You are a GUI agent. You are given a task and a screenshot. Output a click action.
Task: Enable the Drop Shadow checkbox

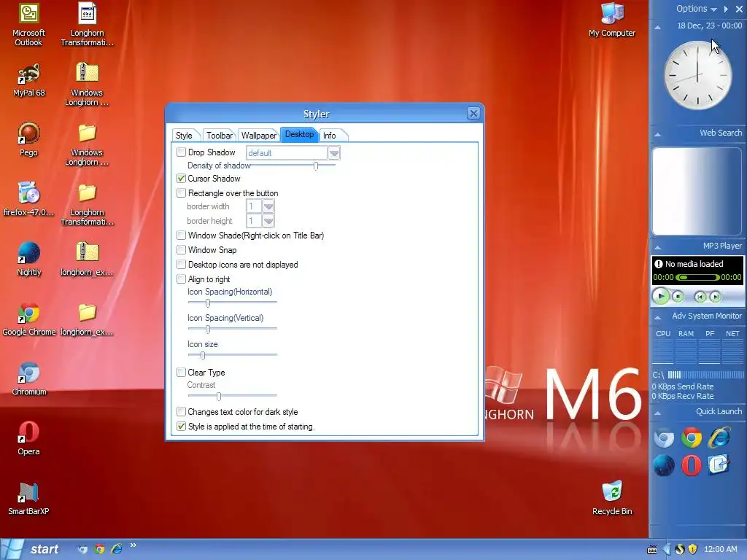181,152
